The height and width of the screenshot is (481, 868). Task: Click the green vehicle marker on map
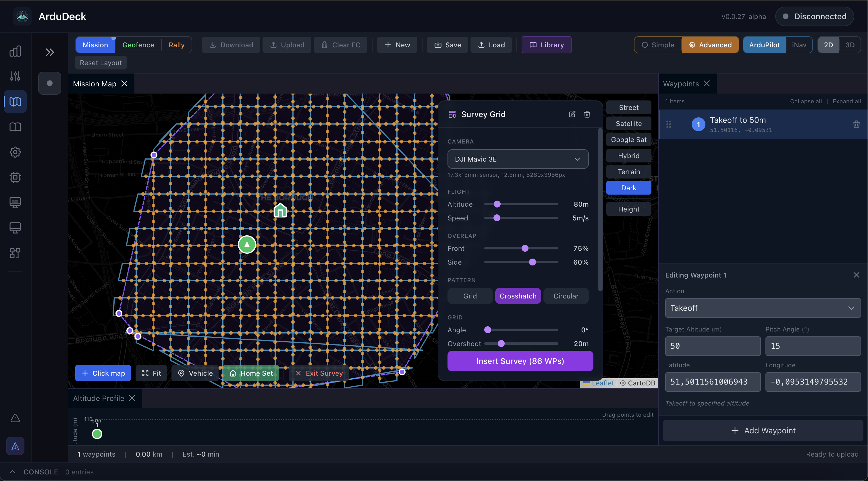click(x=247, y=245)
